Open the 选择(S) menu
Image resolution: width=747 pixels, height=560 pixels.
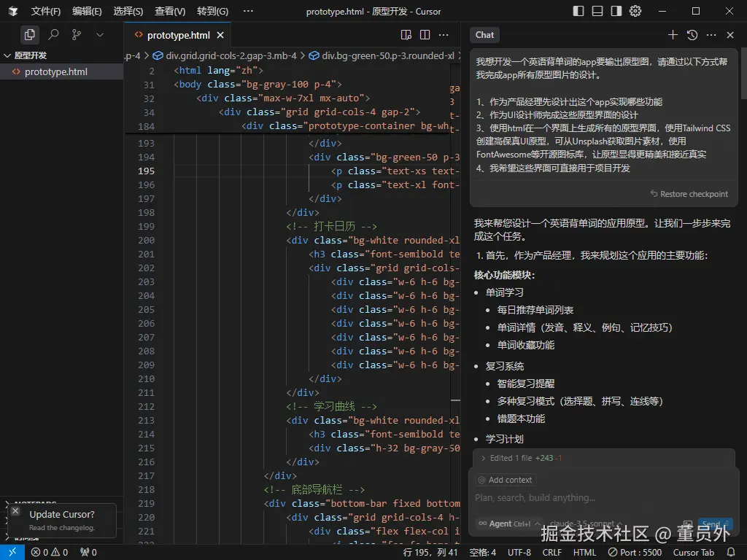128,11
